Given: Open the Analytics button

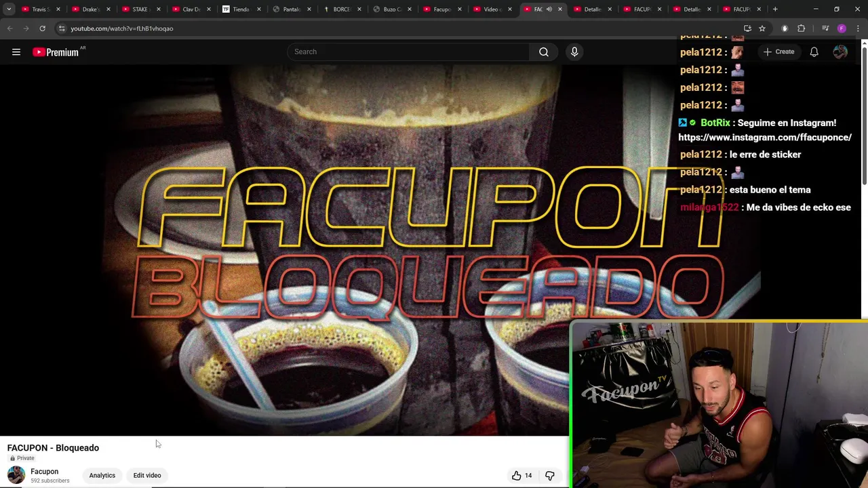Looking at the screenshot, I should click(x=102, y=475).
